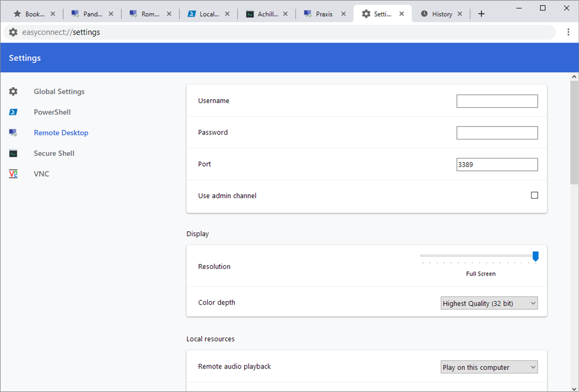This screenshot has width=579, height=392.
Task: Click the Local resources section heading
Action: click(x=210, y=339)
